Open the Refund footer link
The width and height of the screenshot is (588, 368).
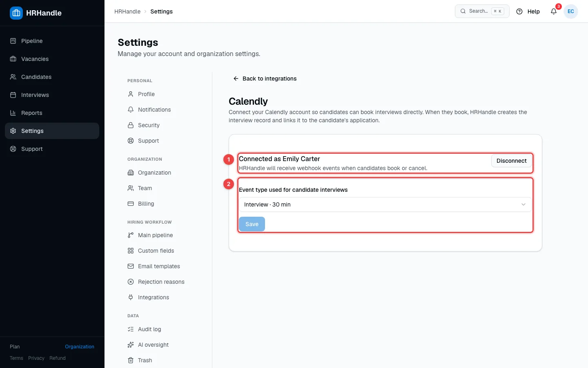coord(58,358)
